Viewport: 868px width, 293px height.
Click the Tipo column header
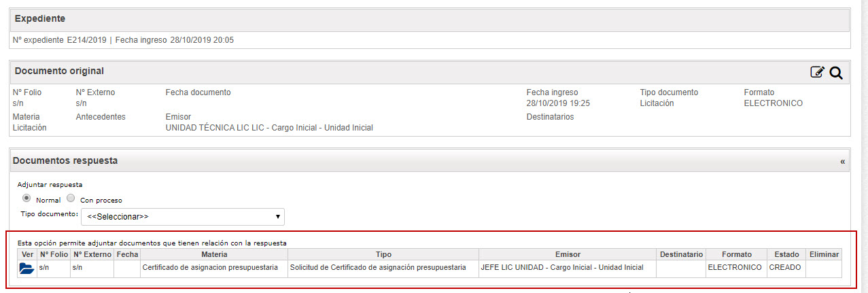[x=383, y=254]
